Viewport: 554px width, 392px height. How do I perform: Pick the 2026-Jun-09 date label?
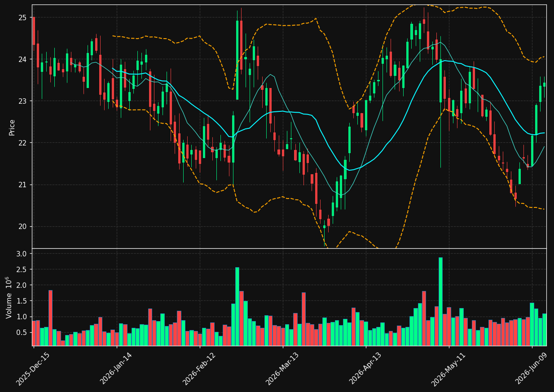point(532,368)
